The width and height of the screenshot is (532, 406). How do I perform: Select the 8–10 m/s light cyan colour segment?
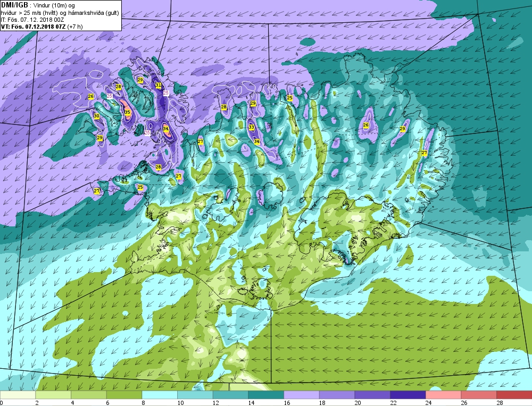[160, 395]
